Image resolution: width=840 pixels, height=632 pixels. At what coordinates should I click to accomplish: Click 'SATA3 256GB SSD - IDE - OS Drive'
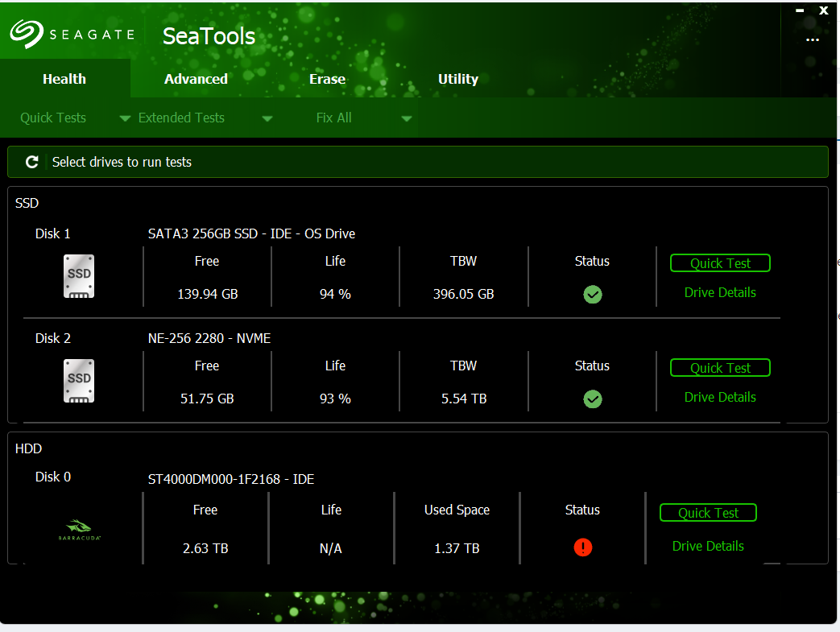click(251, 233)
